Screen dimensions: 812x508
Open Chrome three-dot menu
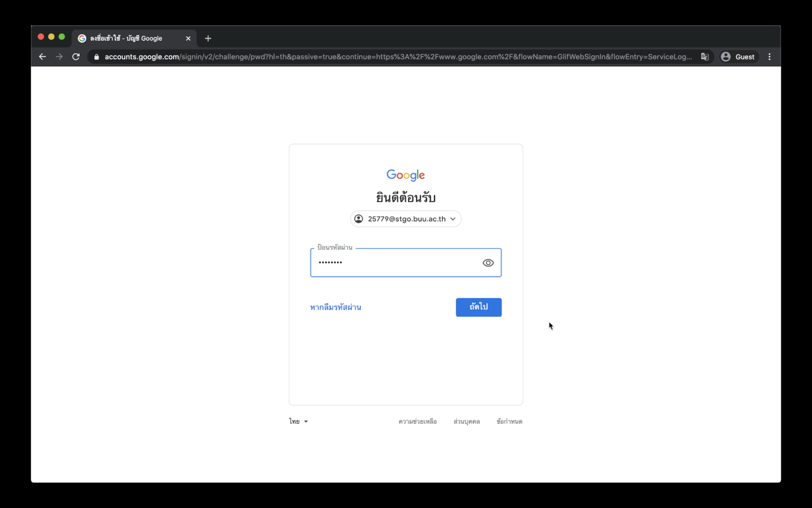pyautogui.click(x=769, y=57)
